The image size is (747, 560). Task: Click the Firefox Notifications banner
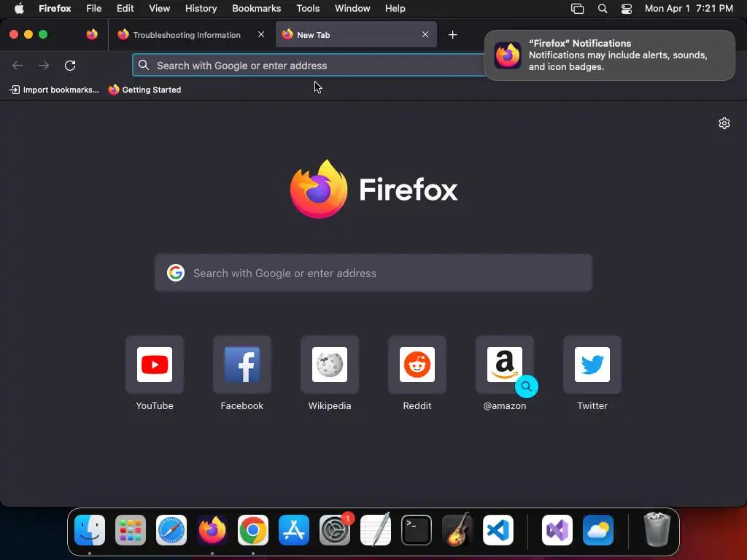610,55
